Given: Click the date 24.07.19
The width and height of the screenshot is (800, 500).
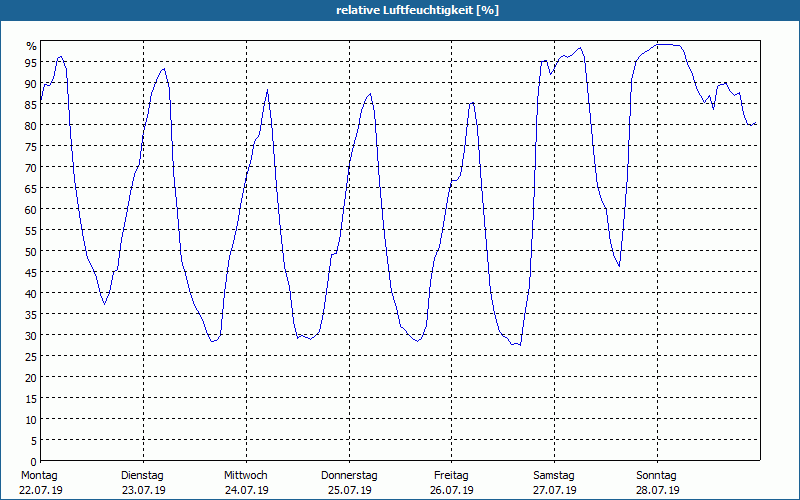Looking at the screenshot, I should tap(247, 490).
